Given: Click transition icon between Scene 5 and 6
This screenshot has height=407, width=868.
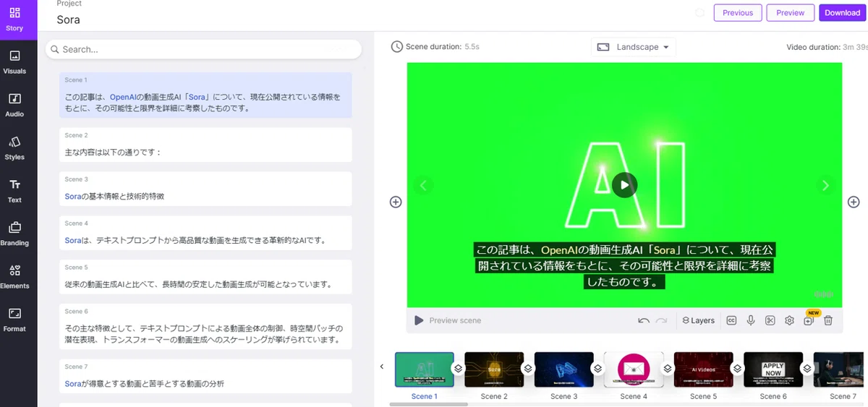Looking at the screenshot, I should pyautogui.click(x=738, y=369).
